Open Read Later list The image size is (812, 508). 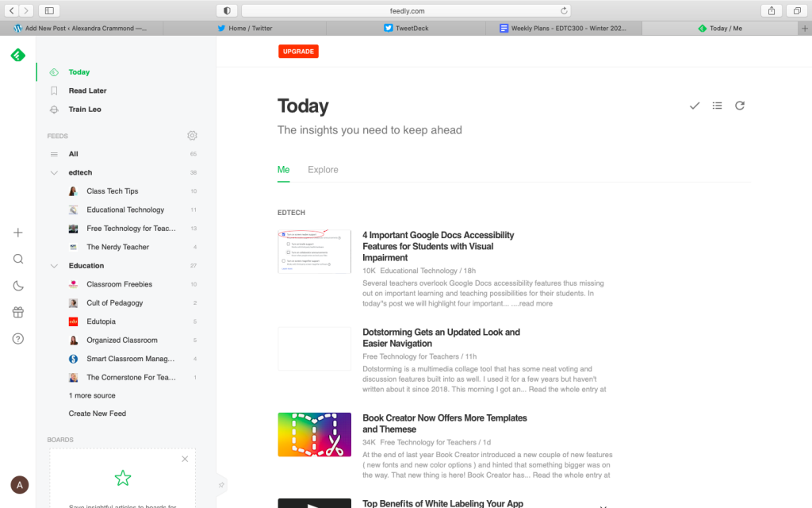click(x=87, y=90)
